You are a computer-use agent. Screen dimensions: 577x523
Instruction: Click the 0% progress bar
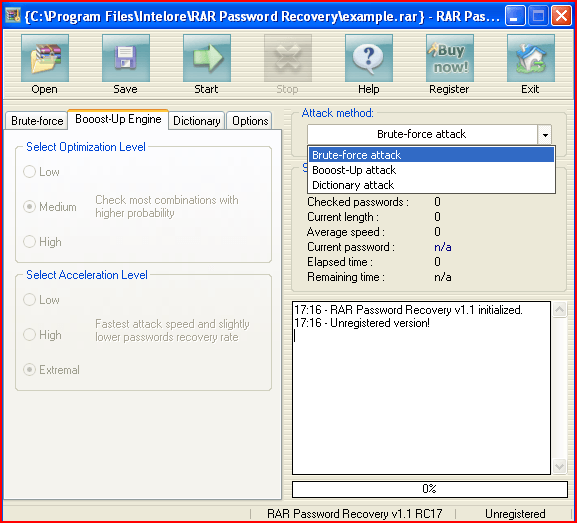click(429, 489)
